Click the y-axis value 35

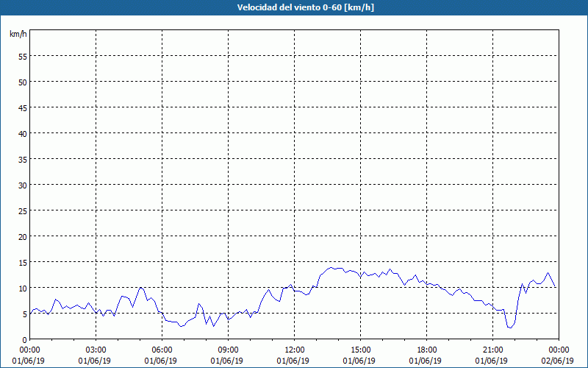[x=23, y=159]
